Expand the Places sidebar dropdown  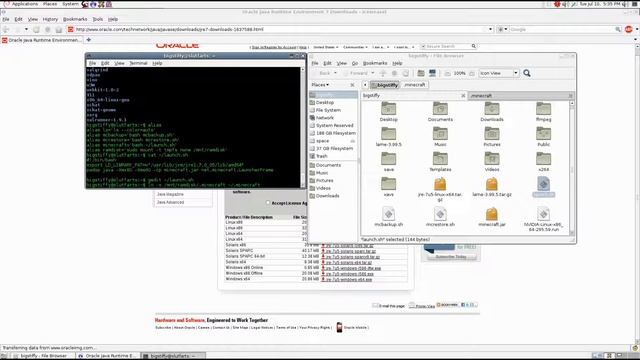[x=320, y=85]
